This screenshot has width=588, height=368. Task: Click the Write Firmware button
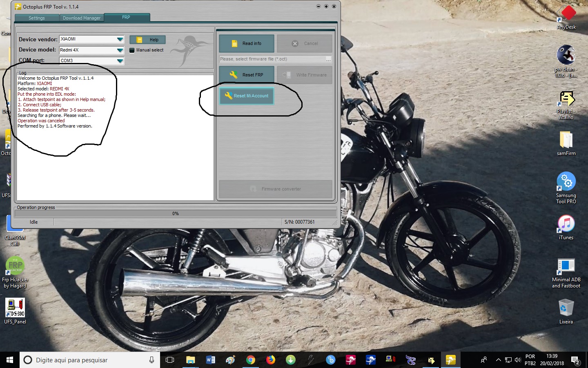(x=305, y=75)
